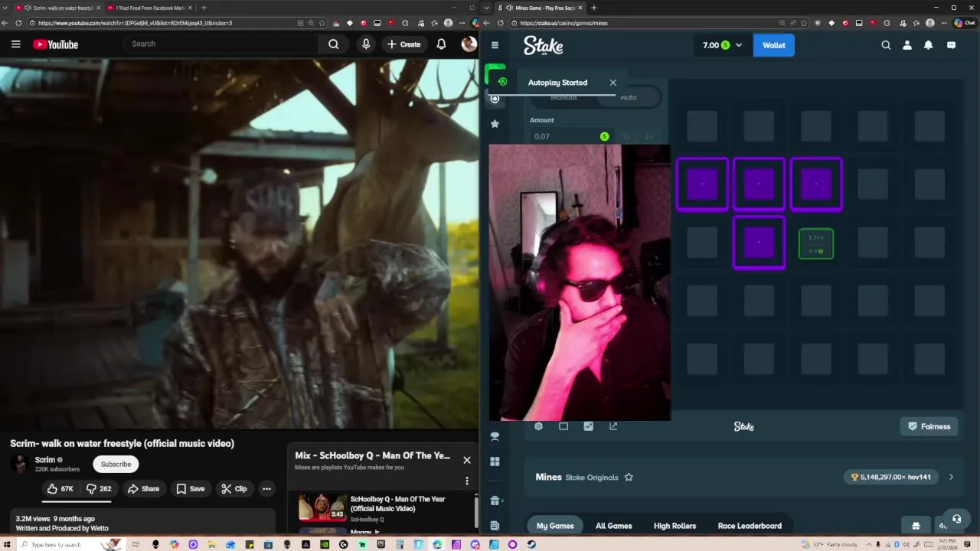Open the blog icon in Stake sidebar
The width and height of the screenshot is (980, 551).
coord(495,526)
